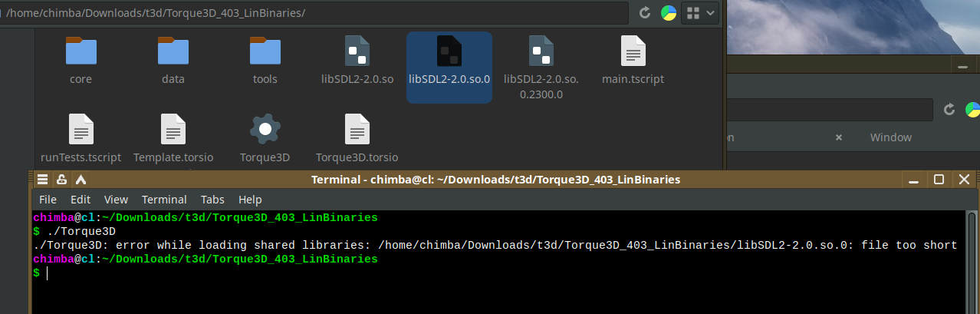Select the main.tscript file icon
The height and width of the screenshot is (314, 980).
click(633, 51)
